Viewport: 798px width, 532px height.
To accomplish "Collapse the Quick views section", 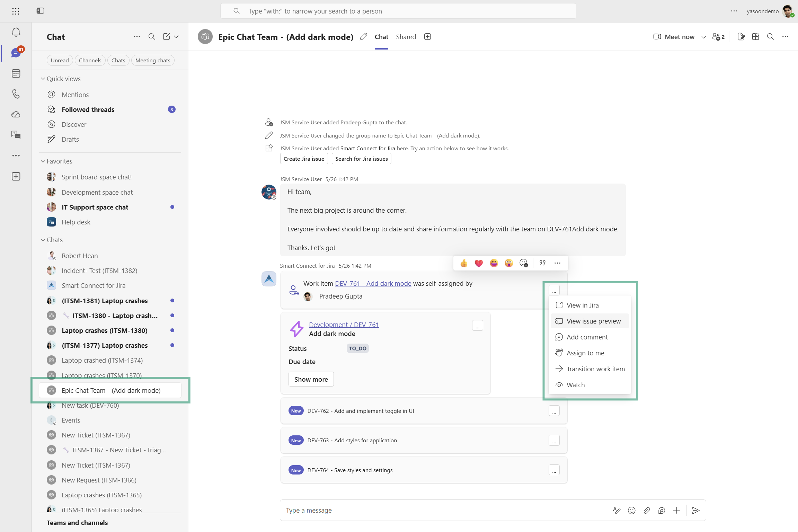I will (x=43, y=79).
